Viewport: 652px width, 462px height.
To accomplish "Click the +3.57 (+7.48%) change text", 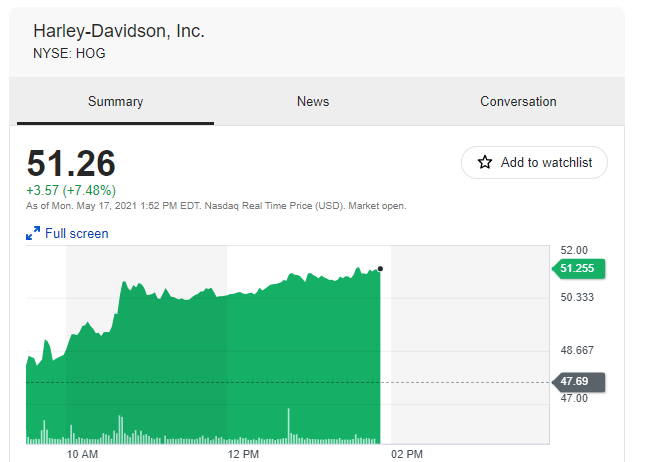I will point(71,190).
